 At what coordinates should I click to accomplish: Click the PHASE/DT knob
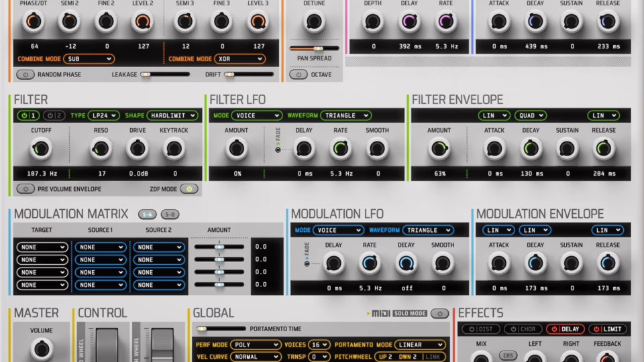(x=34, y=21)
